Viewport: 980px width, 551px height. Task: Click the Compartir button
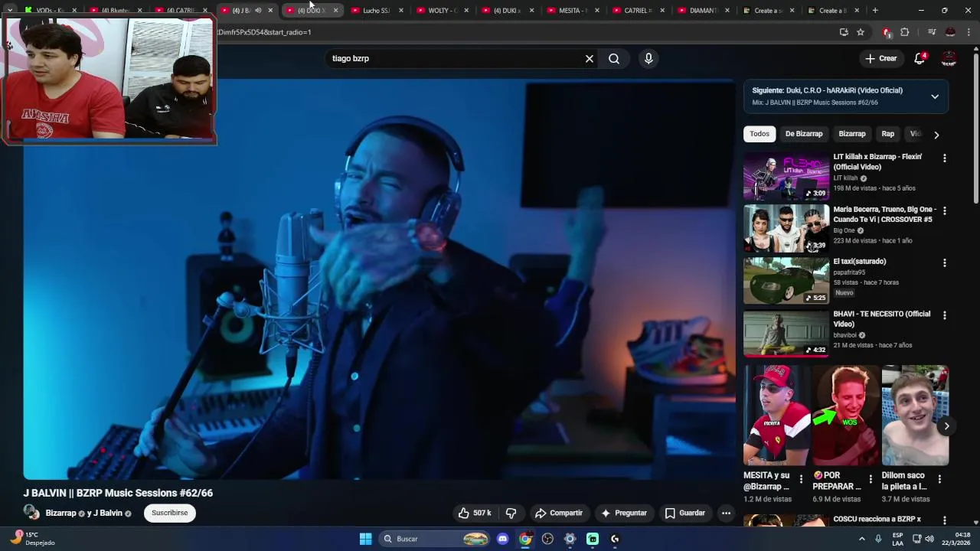(559, 513)
